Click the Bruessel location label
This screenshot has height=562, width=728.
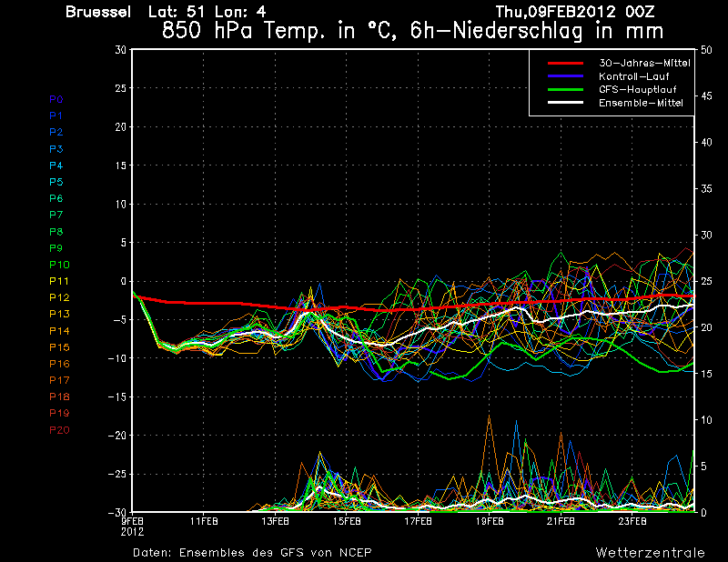98,12
